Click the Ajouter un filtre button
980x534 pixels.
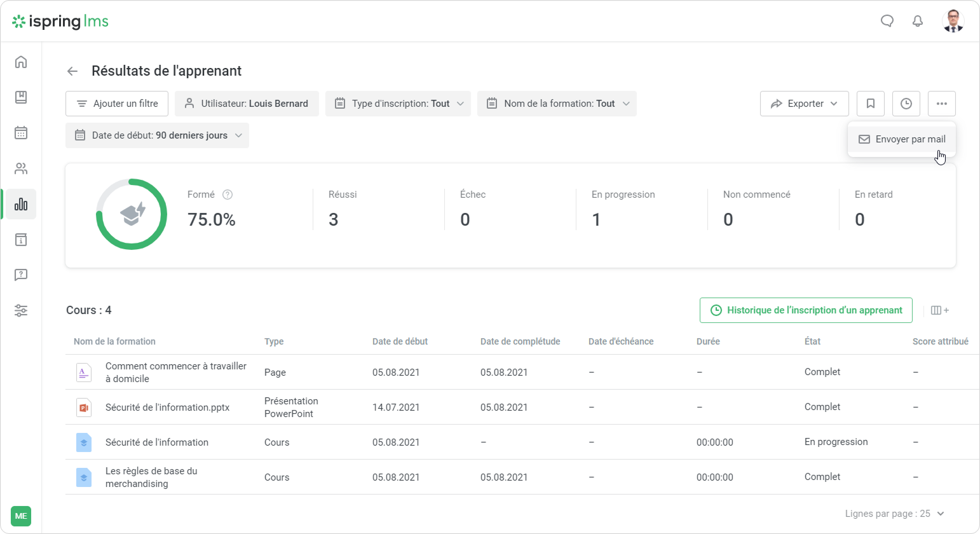[x=117, y=104]
